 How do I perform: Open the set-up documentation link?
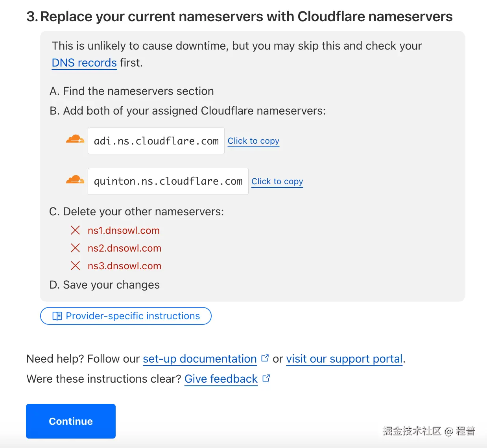tap(199, 359)
